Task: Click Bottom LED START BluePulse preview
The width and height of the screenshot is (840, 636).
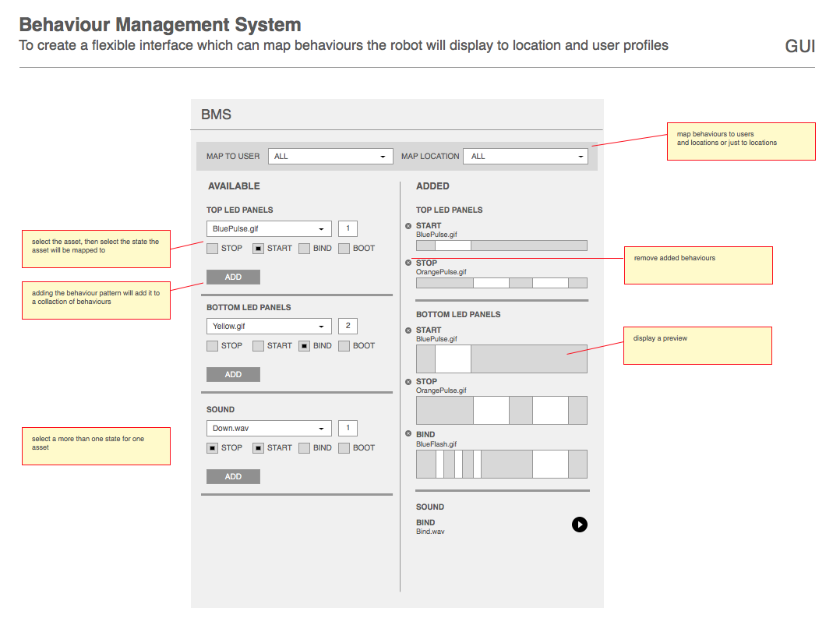Action: pyautogui.click(x=502, y=359)
